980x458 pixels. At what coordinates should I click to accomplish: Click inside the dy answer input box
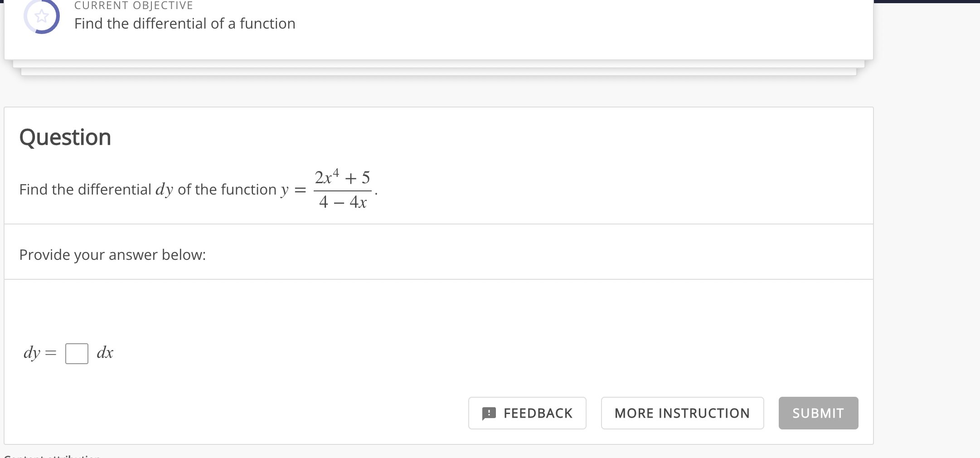(x=77, y=353)
